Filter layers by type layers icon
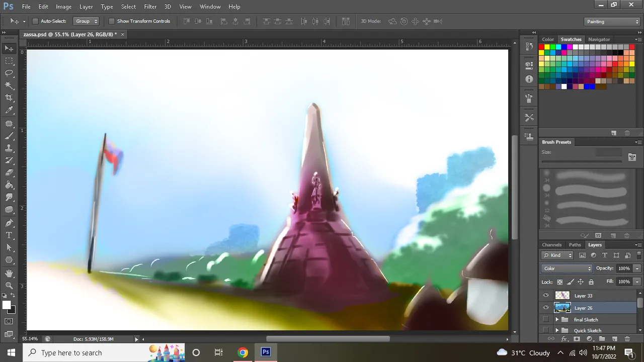The width and height of the screenshot is (644, 362). click(x=605, y=255)
